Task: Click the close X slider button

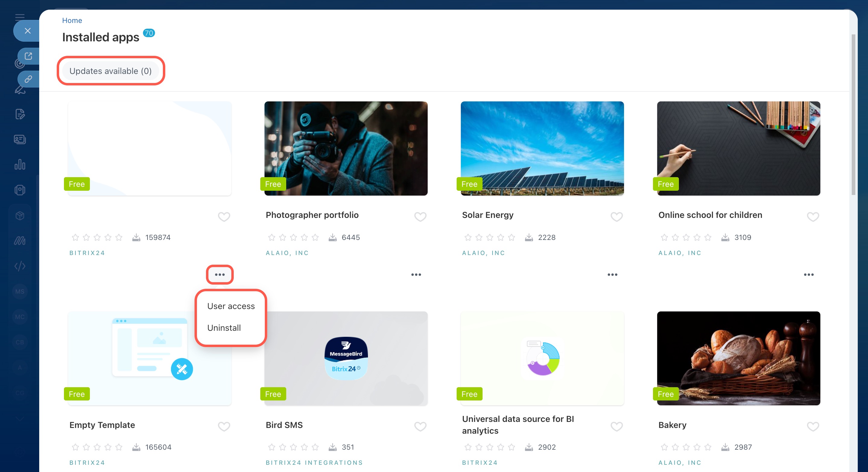Action: pyautogui.click(x=28, y=31)
